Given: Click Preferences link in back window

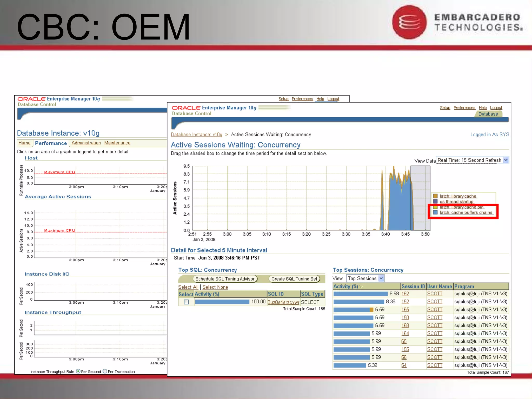Looking at the screenshot, I should point(302,99).
